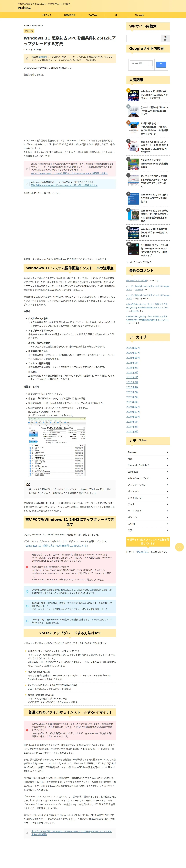
Task: Click the yellow Windows category tag
Action: [x=29, y=31]
